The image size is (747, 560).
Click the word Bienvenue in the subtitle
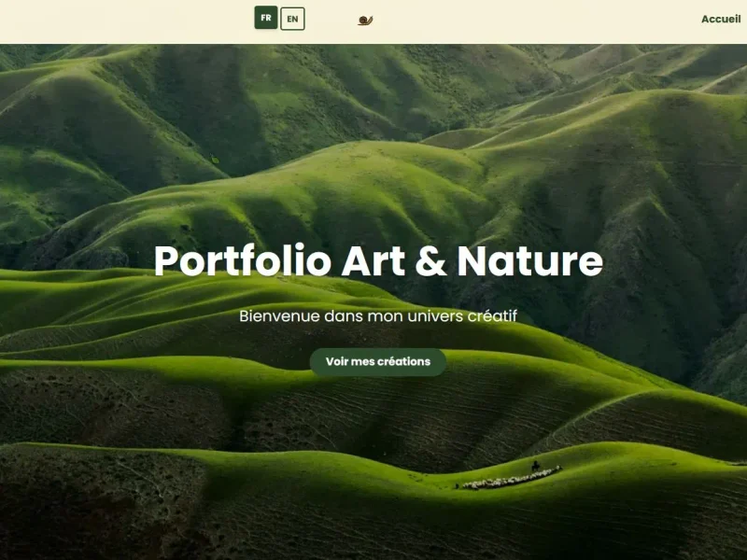click(x=279, y=315)
